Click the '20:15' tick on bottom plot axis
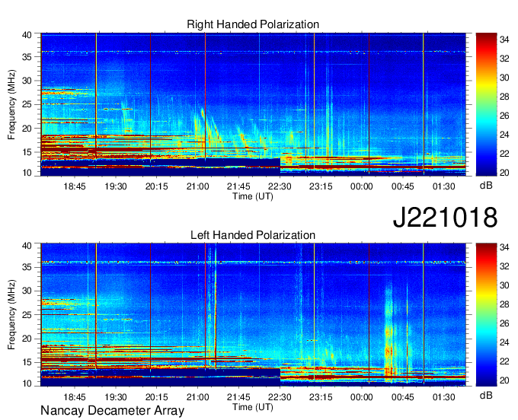The width and height of the screenshot is (518, 420). (157, 397)
